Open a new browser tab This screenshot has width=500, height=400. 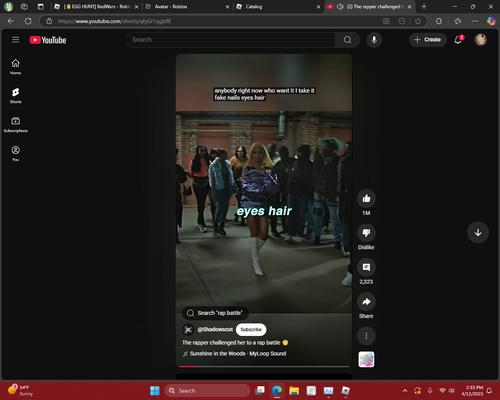(x=424, y=7)
